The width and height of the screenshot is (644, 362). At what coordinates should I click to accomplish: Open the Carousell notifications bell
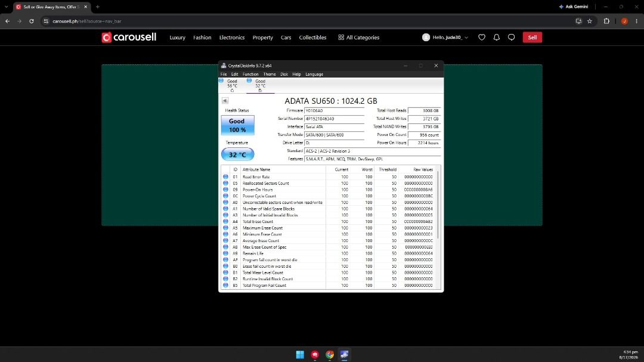[497, 38]
